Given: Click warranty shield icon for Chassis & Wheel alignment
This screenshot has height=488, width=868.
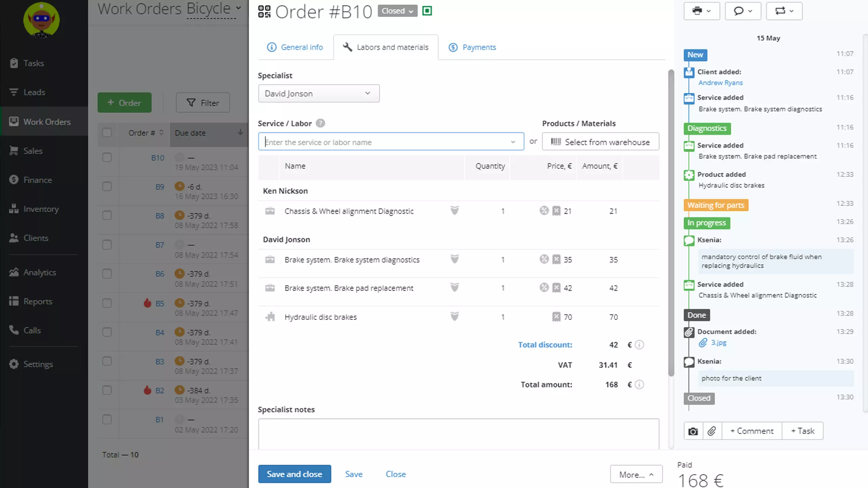Looking at the screenshot, I should pyautogui.click(x=454, y=210).
